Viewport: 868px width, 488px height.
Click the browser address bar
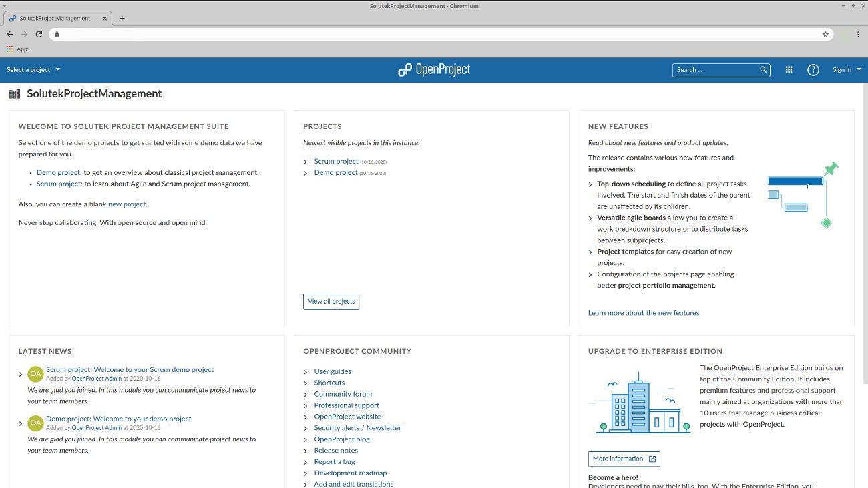coord(441,34)
